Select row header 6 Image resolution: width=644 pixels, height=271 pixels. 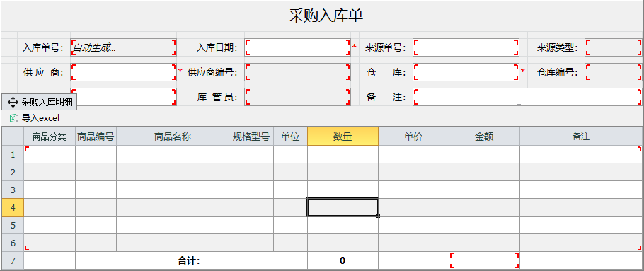coord(13,243)
